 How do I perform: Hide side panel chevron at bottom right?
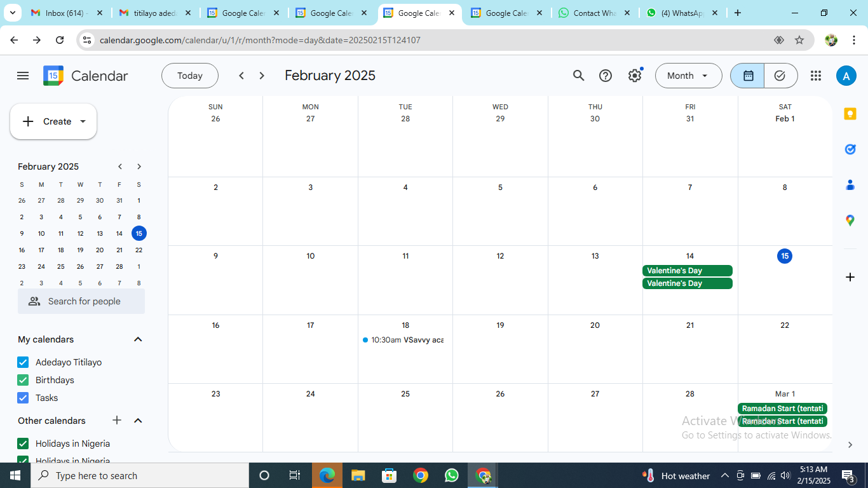[x=850, y=445]
